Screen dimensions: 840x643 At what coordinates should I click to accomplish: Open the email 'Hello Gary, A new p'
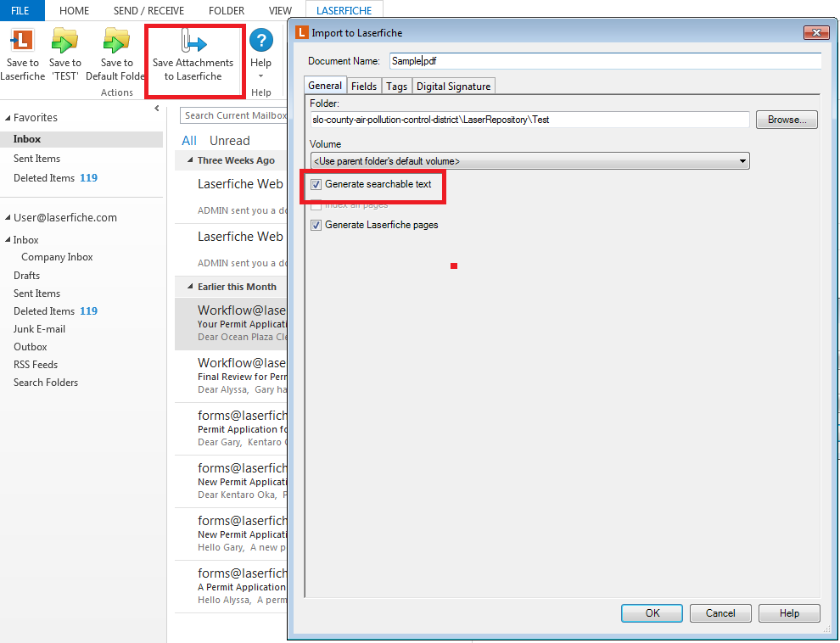(x=231, y=534)
